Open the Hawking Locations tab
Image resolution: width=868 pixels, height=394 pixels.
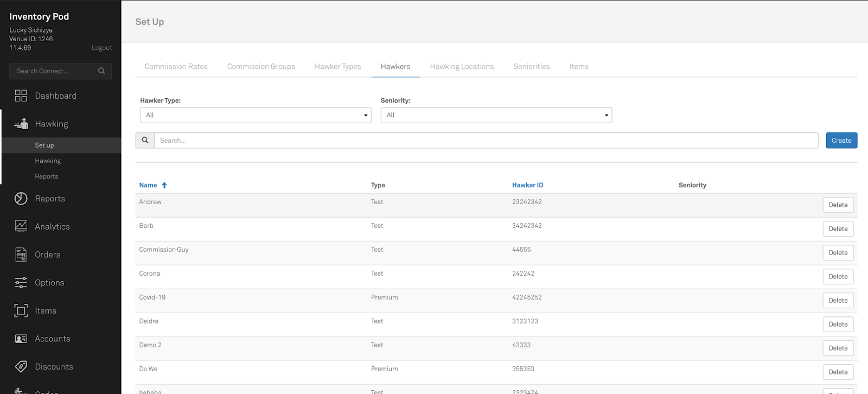(x=462, y=67)
